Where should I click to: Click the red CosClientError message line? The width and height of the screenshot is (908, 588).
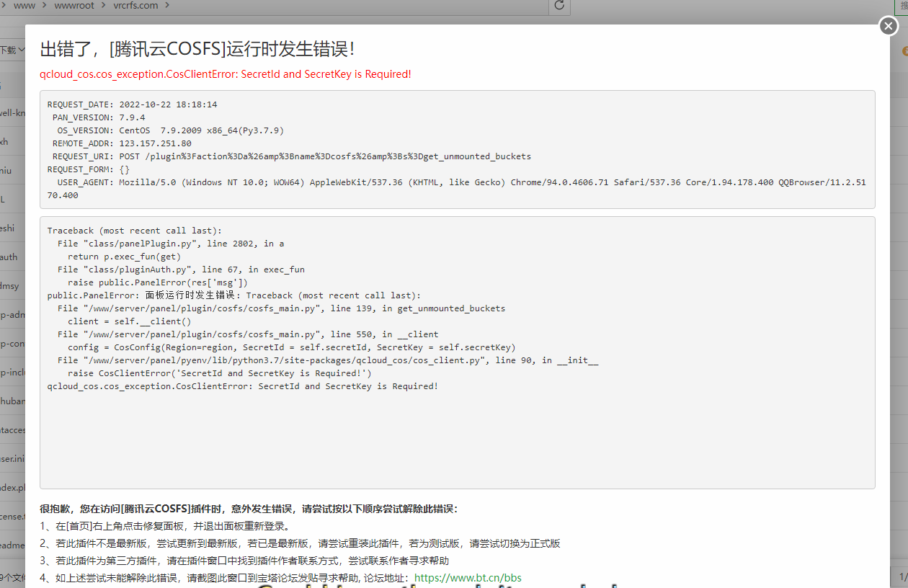pos(226,74)
